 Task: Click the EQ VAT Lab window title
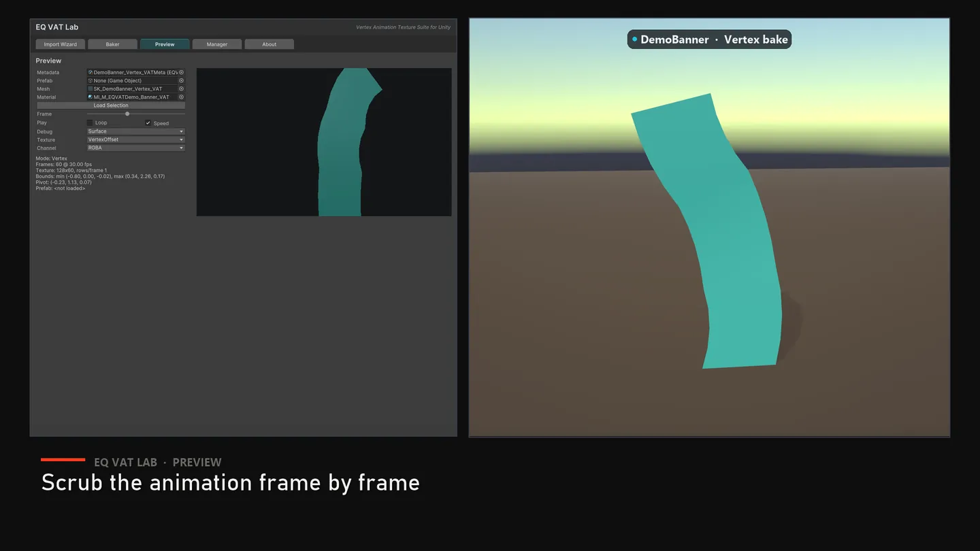tap(57, 27)
